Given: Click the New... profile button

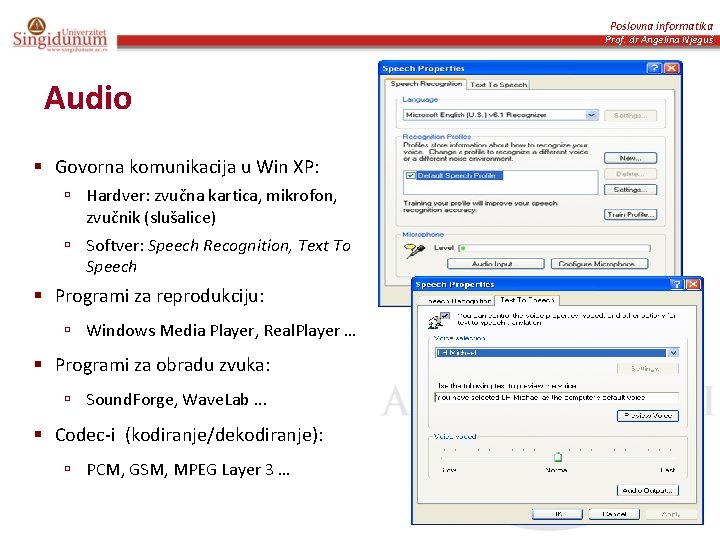Looking at the screenshot, I should [x=630, y=158].
